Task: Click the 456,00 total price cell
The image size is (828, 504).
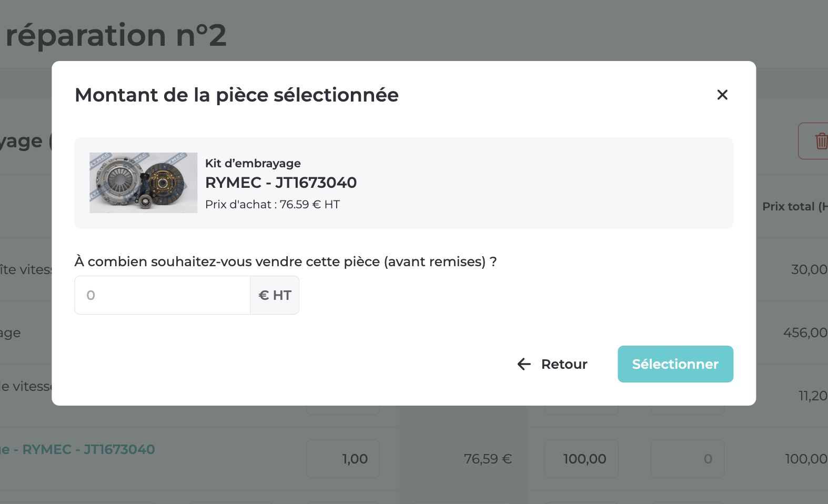Action: point(805,332)
